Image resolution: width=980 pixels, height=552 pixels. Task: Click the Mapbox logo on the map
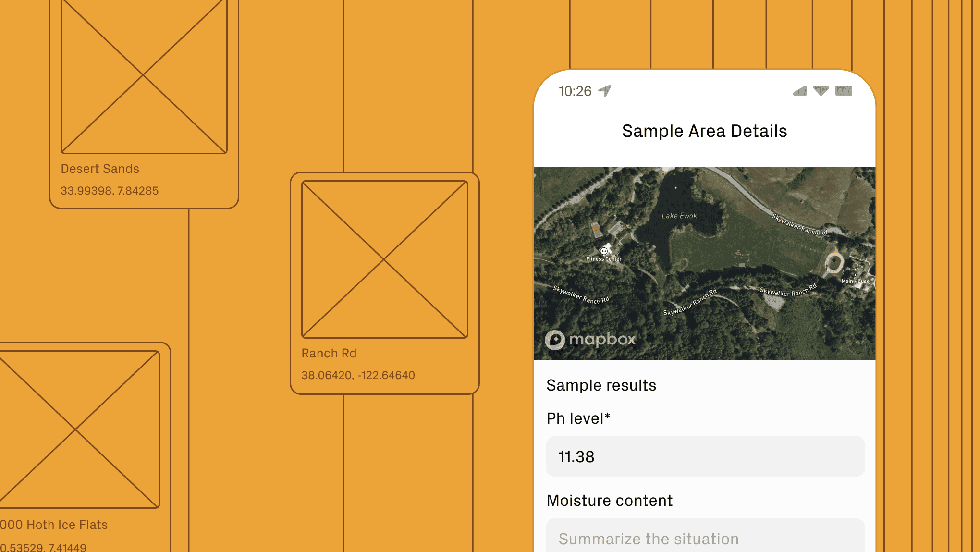point(590,340)
